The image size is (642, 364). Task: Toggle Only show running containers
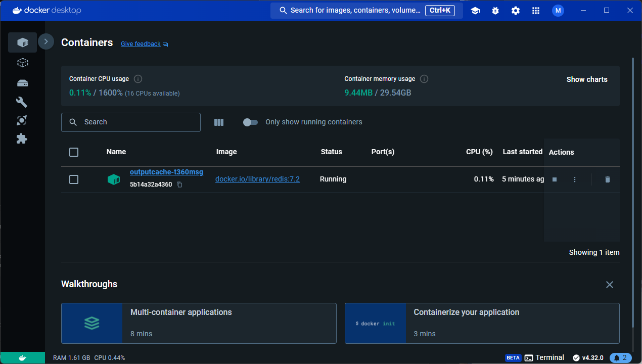pyautogui.click(x=250, y=122)
